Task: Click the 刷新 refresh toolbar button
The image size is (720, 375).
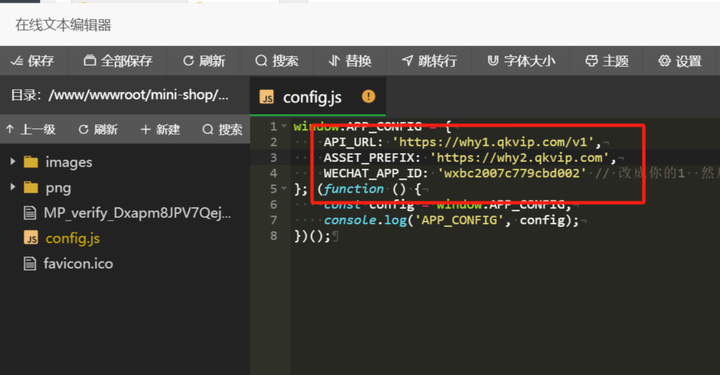Action: pos(204,61)
